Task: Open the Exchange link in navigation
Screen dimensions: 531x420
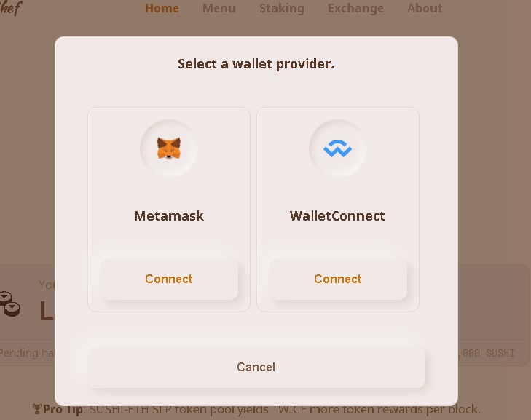Action: (355, 8)
